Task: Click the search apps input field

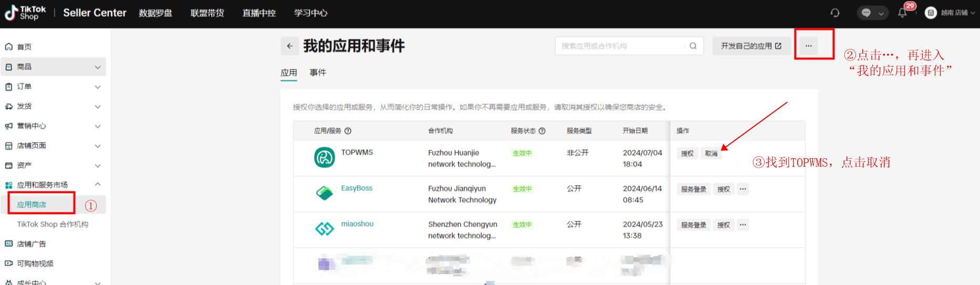Action: (x=620, y=46)
